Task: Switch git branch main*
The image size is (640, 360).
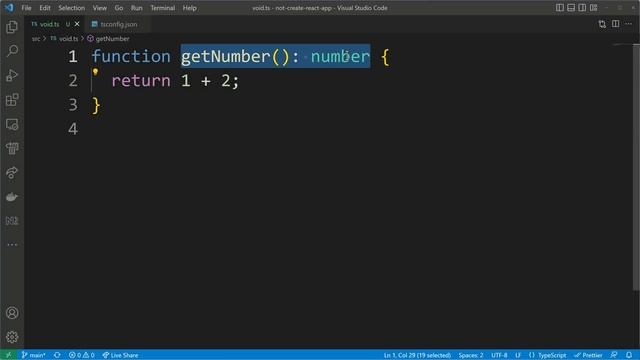Action: (33, 355)
